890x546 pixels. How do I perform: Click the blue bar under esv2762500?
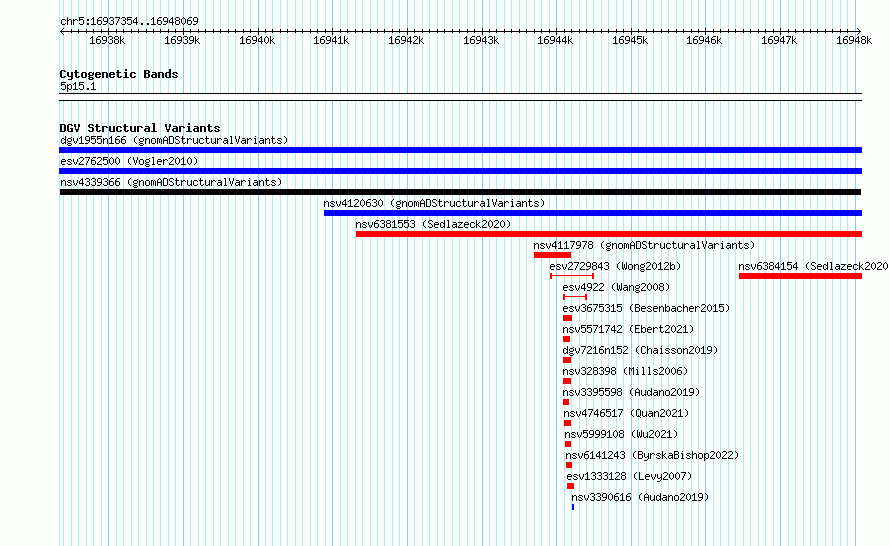click(x=460, y=171)
